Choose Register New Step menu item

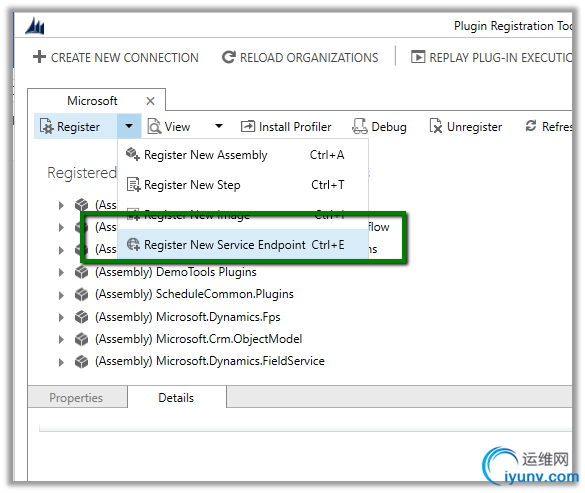[243, 185]
